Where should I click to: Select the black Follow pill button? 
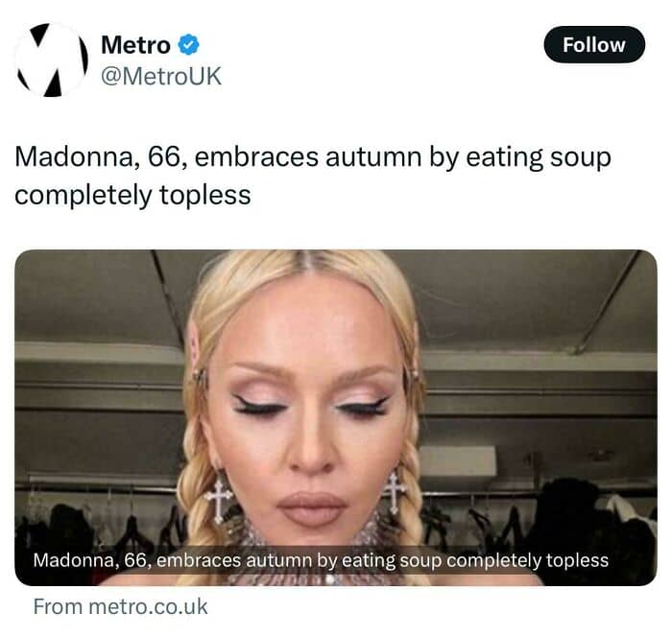pyautogui.click(x=593, y=44)
